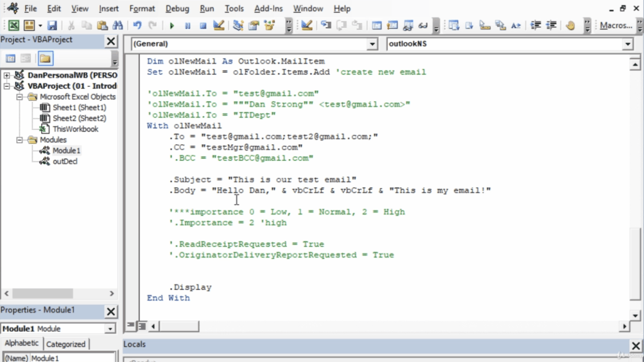Save the VBA project
The height and width of the screenshot is (362, 644).
[53, 25]
